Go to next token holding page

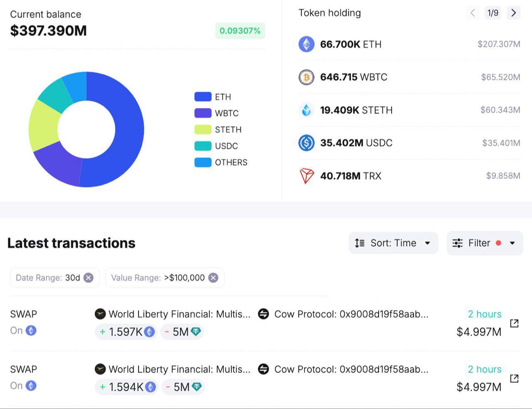pyautogui.click(x=514, y=13)
